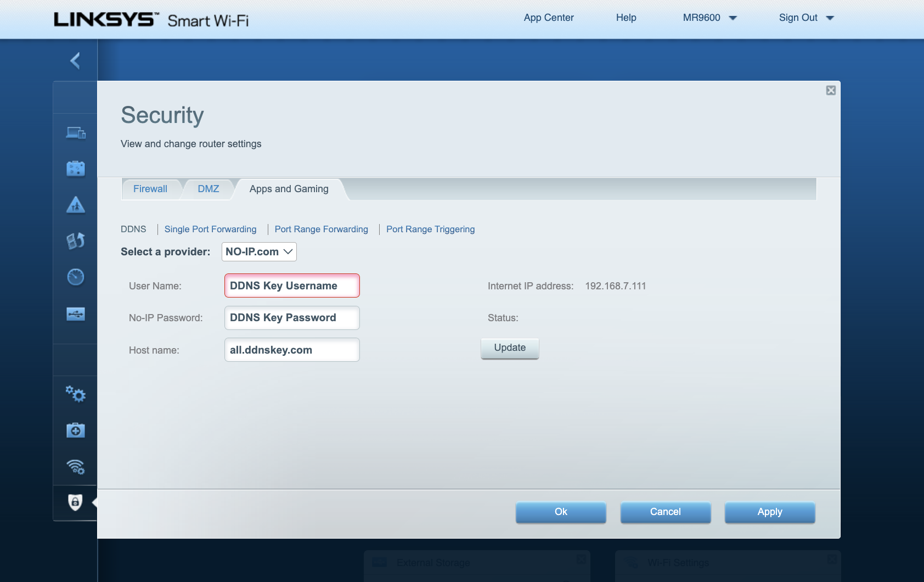Open Single Port Forwarding settings

210,229
